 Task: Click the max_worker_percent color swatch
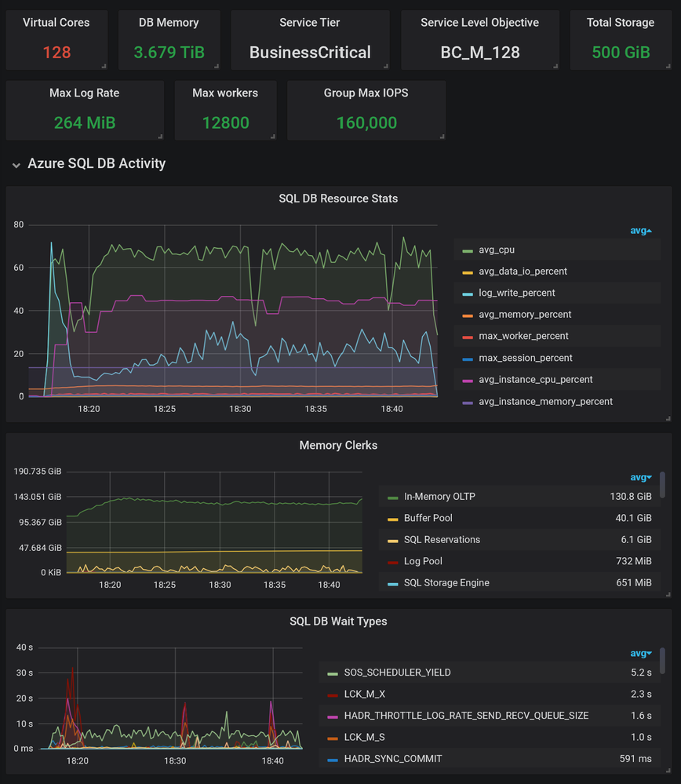(x=468, y=337)
